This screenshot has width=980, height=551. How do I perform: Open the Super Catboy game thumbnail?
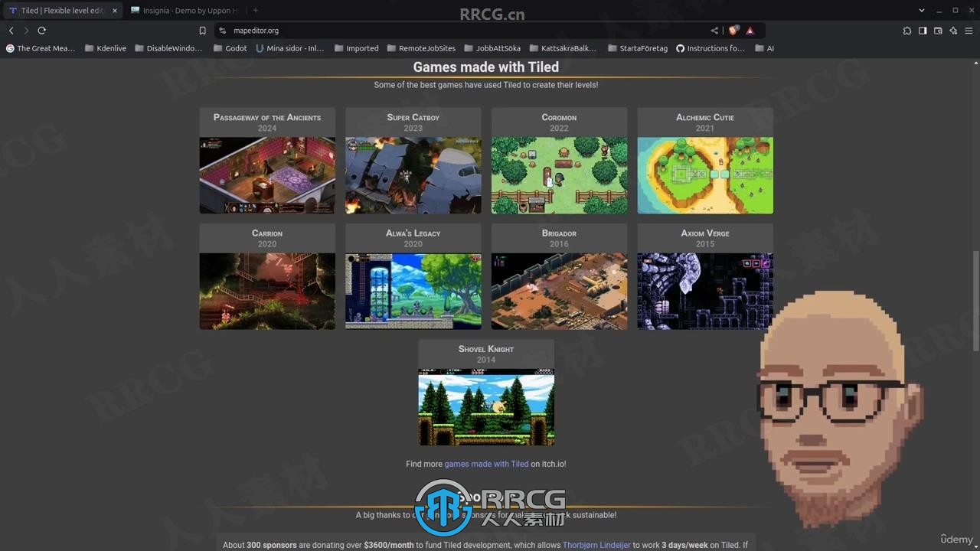(x=413, y=175)
